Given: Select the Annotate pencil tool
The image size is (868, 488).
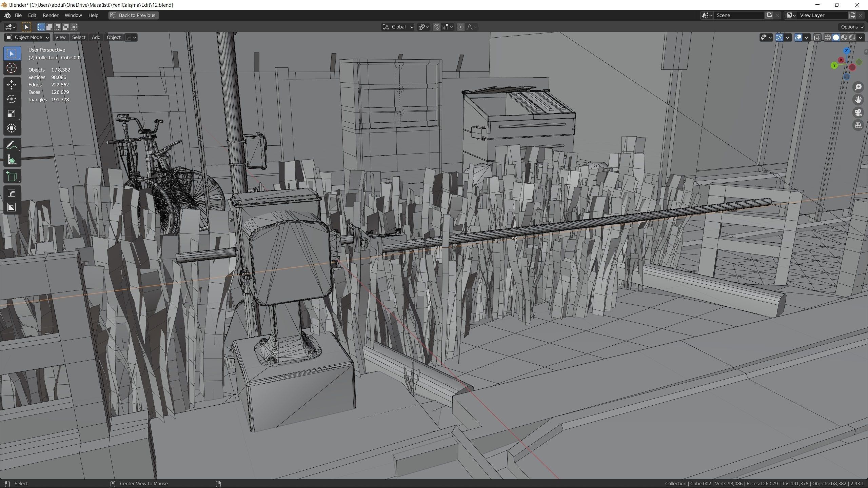Looking at the screenshot, I should (12, 145).
